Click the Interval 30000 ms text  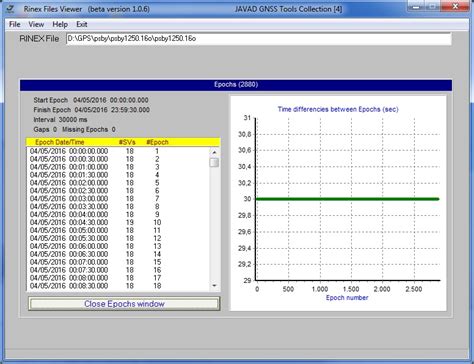tap(60, 120)
